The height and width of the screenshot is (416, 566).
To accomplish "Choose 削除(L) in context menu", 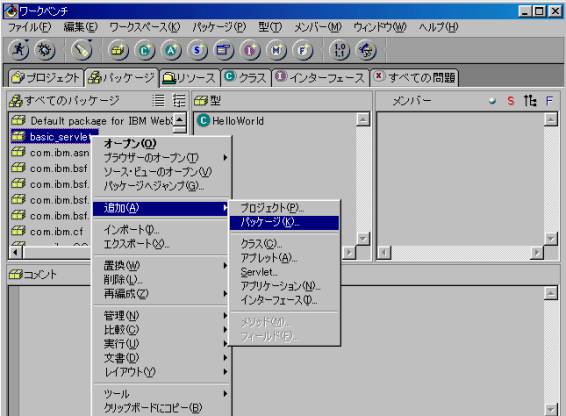I will [x=161, y=280].
